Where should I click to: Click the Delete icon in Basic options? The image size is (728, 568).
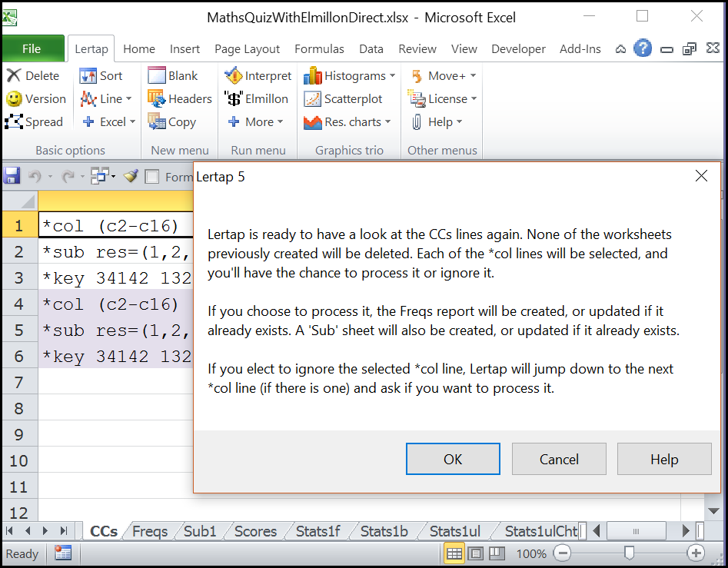coord(14,75)
